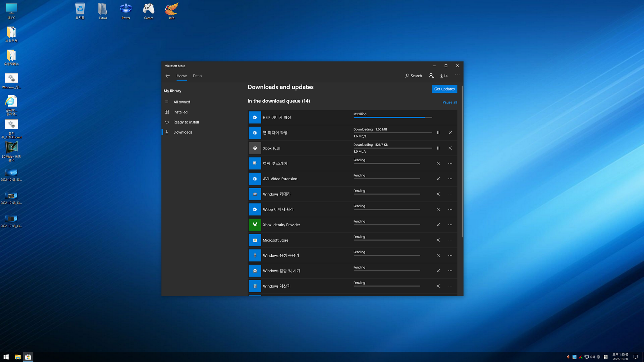Screen dimensions: 644x362
Task: Open the Windows Start button
Action: [x=6, y=357]
